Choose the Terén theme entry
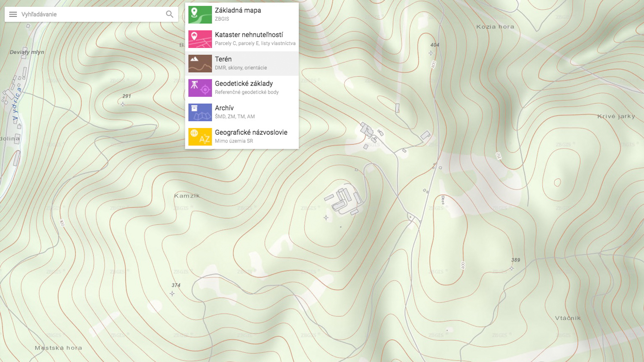The image size is (644, 362). (241, 63)
